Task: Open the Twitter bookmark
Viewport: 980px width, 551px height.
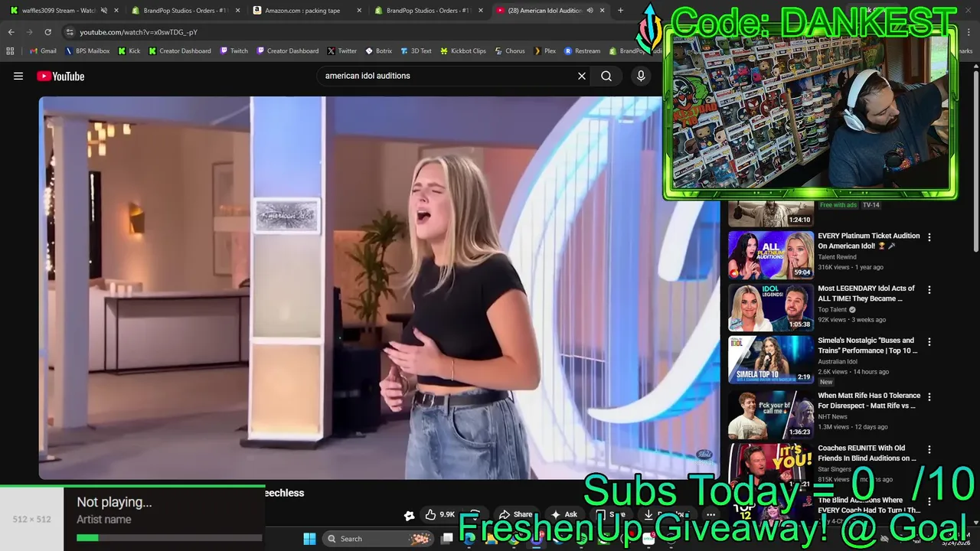Action: (342, 51)
